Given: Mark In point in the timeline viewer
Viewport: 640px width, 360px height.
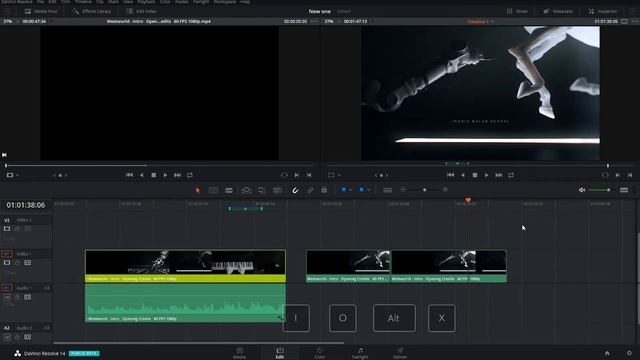Looking at the screenshot, I should click(x=618, y=175).
